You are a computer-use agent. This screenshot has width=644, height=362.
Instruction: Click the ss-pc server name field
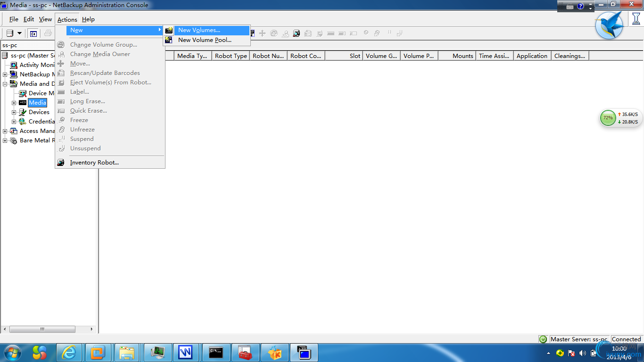point(28,45)
